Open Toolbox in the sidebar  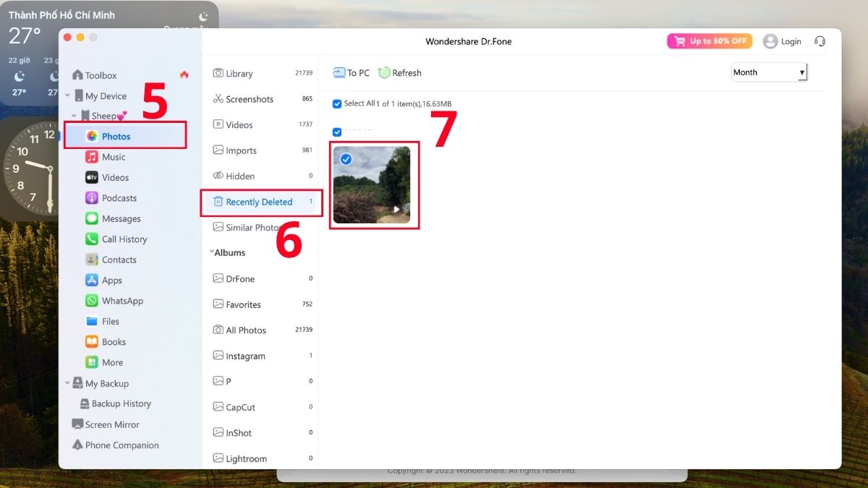pyautogui.click(x=94, y=75)
